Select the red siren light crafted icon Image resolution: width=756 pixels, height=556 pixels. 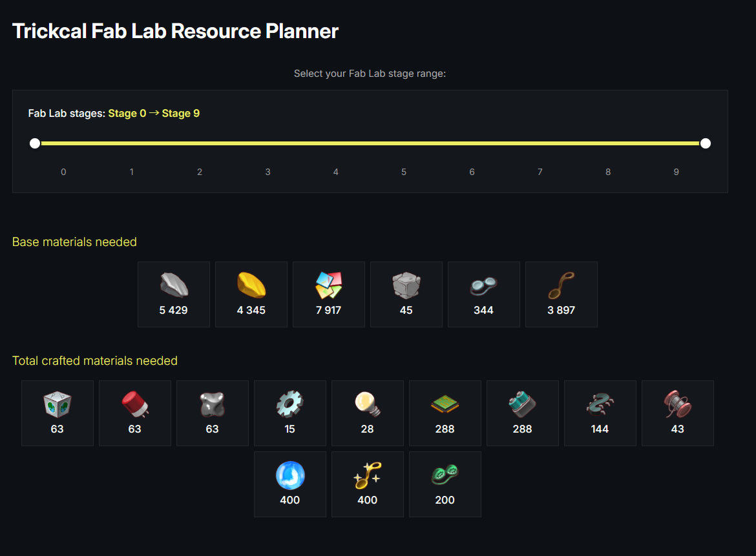pos(134,404)
